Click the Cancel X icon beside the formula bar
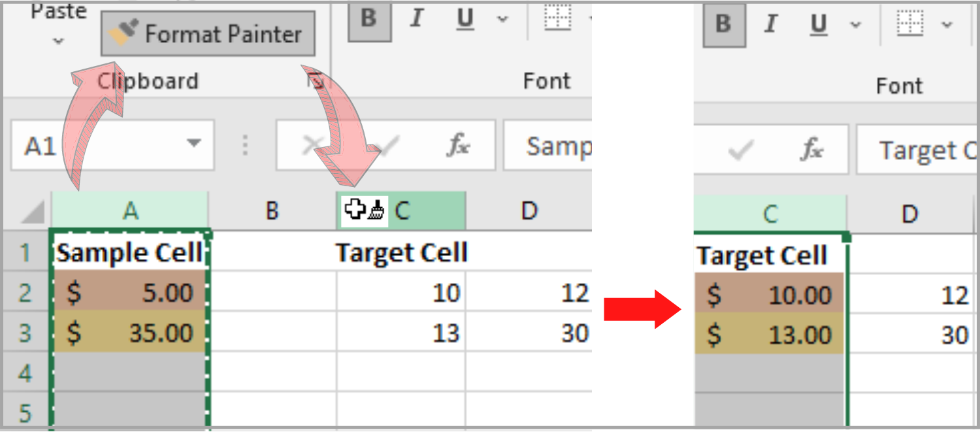Screen dimensions: 980x432 312,145
